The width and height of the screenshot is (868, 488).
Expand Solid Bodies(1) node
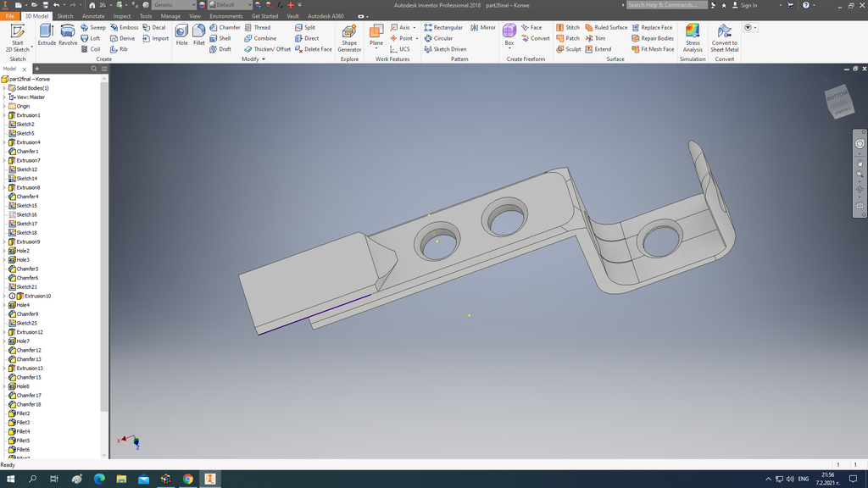coord(4,88)
